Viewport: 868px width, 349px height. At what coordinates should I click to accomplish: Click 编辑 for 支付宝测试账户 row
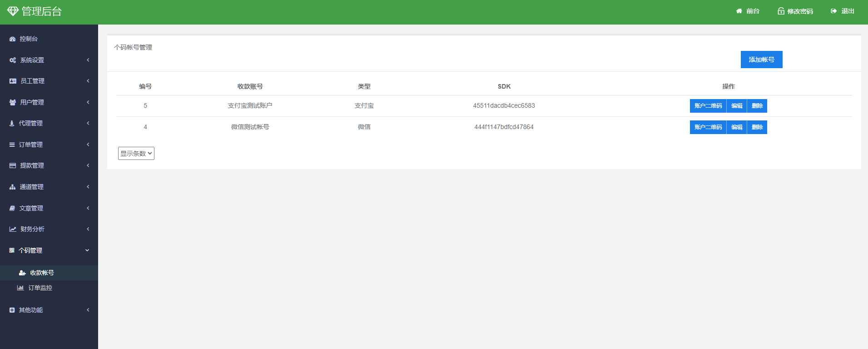click(x=737, y=106)
